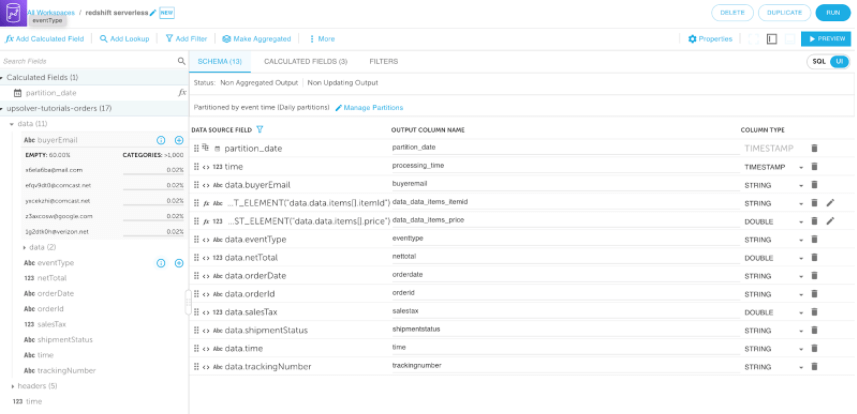Collapse the upsolver-tutorials-orders section
The image size is (857, 414).
click(x=4, y=108)
